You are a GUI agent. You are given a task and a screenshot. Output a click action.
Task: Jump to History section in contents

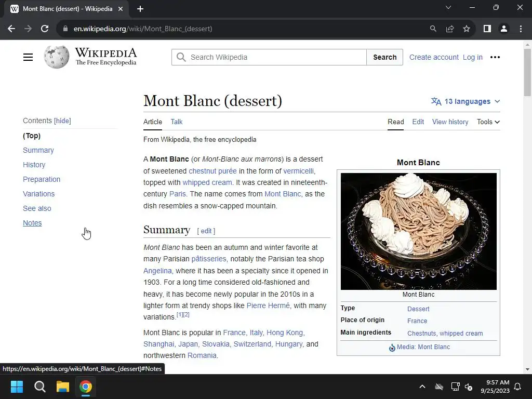[34, 165]
